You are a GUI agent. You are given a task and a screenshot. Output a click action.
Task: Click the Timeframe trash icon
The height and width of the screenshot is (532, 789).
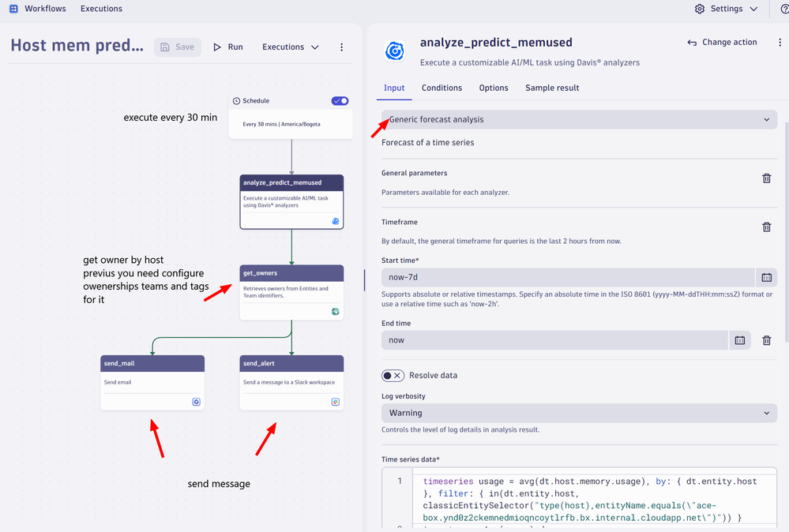(766, 227)
